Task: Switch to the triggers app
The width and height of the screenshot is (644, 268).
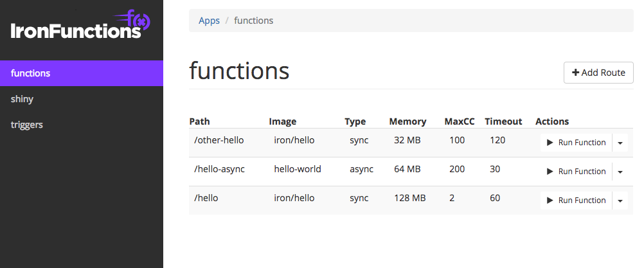Action: pyautogui.click(x=27, y=125)
